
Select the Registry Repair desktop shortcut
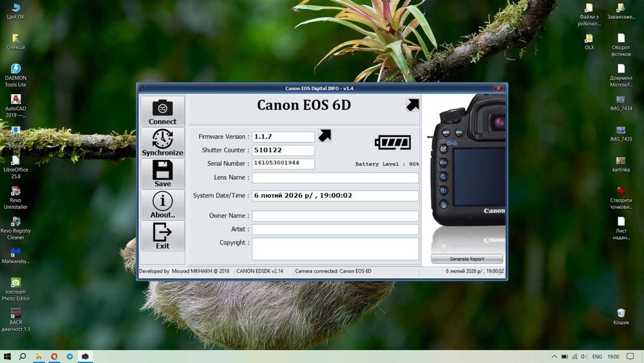(15, 137)
